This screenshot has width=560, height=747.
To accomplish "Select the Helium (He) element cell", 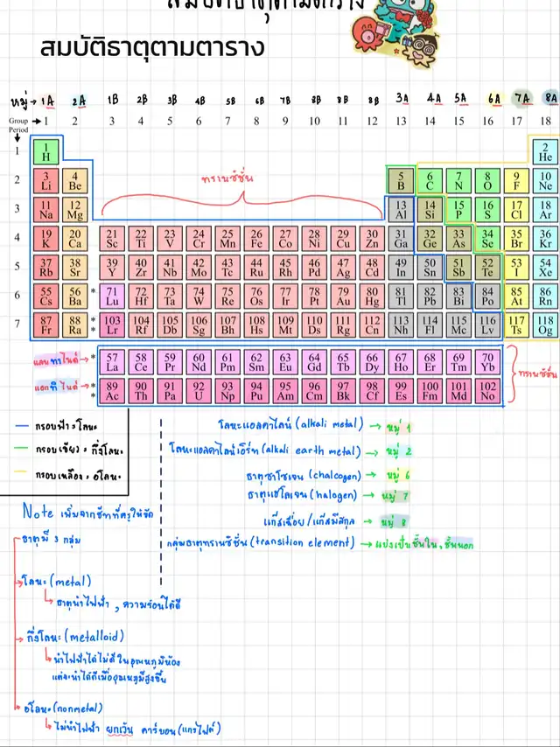I will click(545, 151).
